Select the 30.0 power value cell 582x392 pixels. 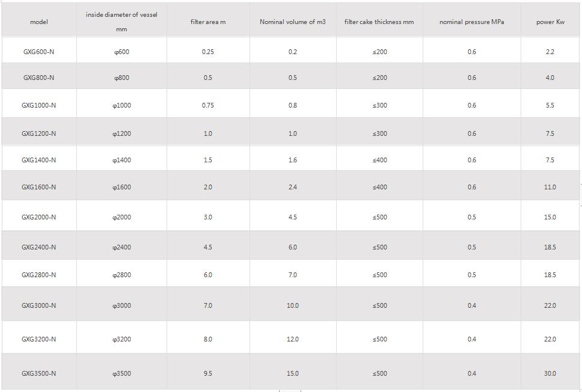point(550,373)
